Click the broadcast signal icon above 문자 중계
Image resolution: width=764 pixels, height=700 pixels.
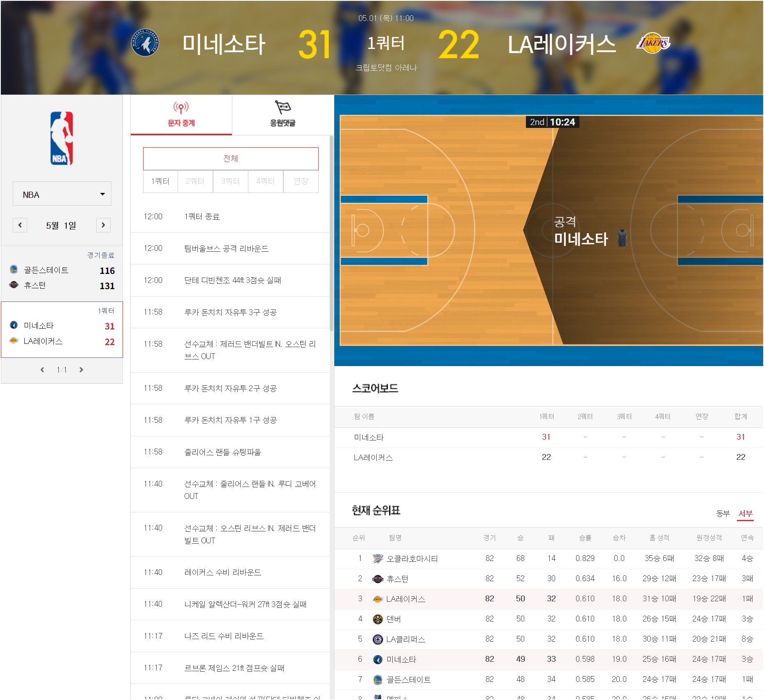[181, 108]
